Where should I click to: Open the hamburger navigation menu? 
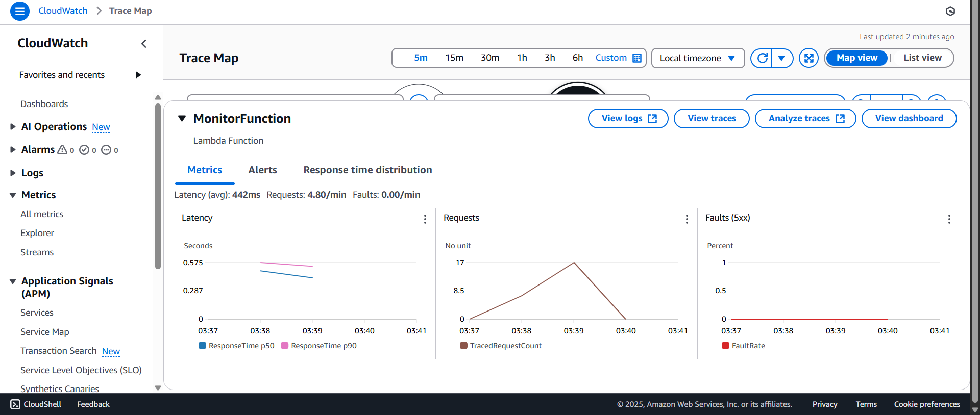click(x=19, y=11)
